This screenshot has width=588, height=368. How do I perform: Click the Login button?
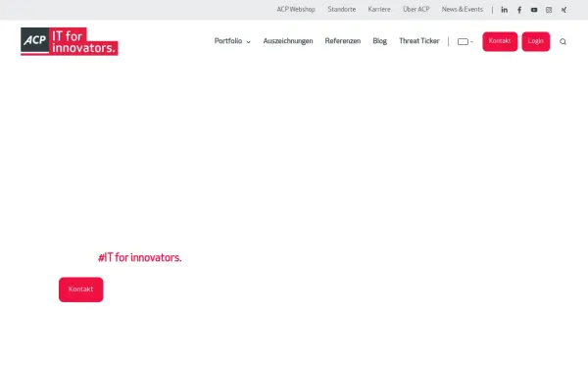(x=536, y=41)
